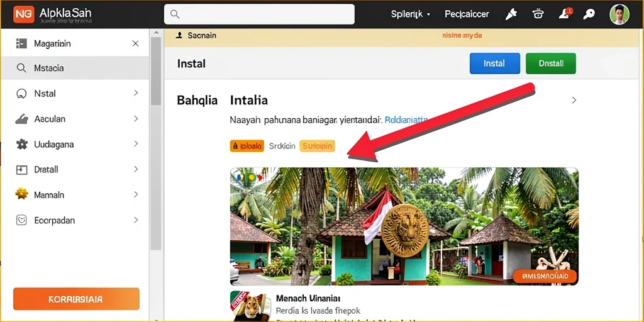Open the Peclcaiccer menu item
This screenshot has height=322, width=644.
[x=467, y=14]
